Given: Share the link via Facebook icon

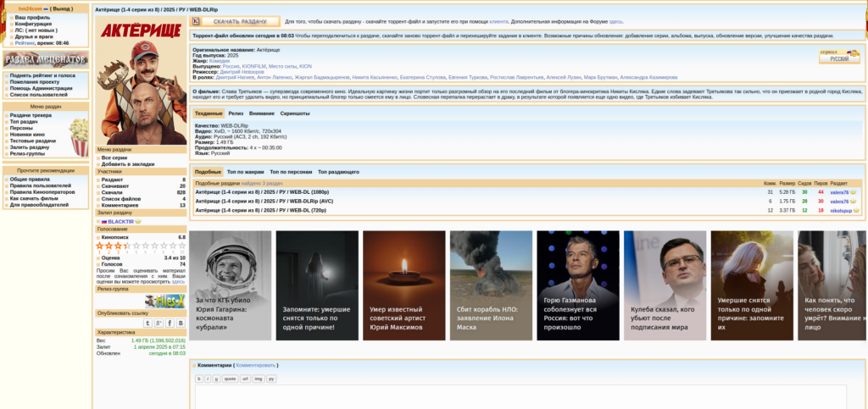Looking at the screenshot, I should (170, 323).
